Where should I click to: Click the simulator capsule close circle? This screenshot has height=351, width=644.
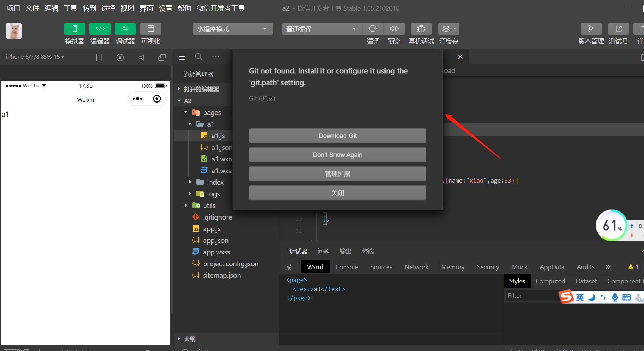point(157,99)
